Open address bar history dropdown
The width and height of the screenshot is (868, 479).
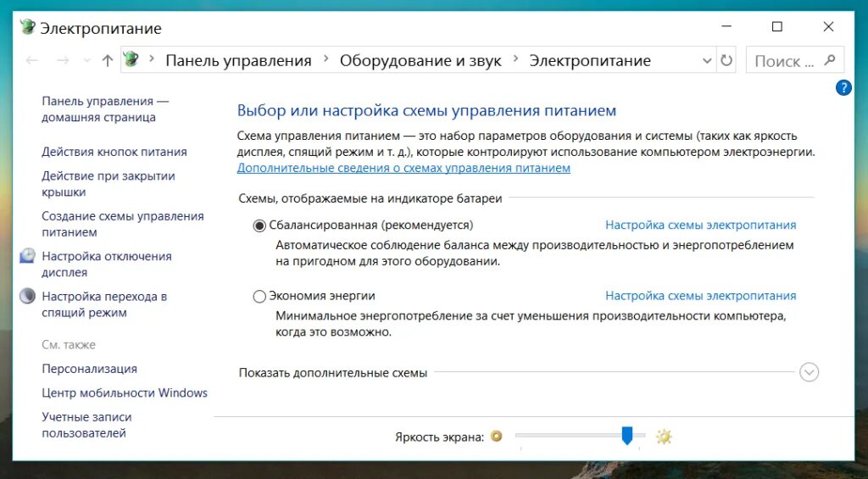point(707,61)
